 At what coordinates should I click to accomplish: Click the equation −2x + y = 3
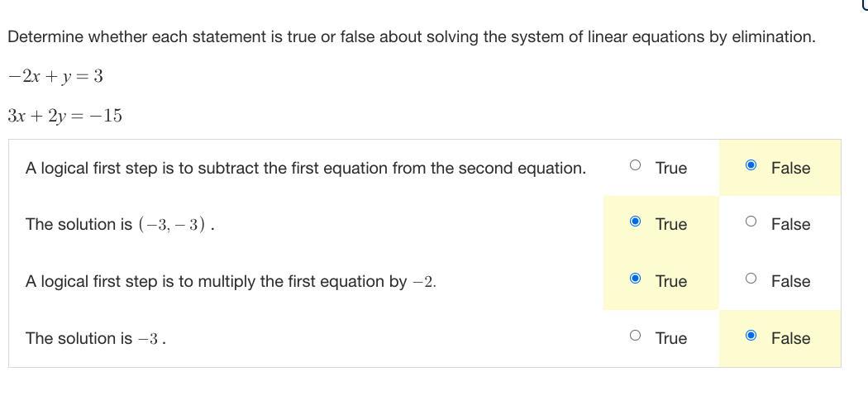coord(55,77)
